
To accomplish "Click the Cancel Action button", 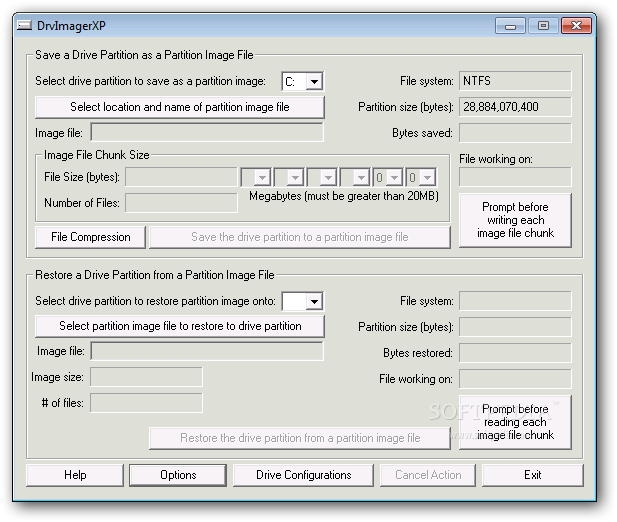I will (428, 475).
